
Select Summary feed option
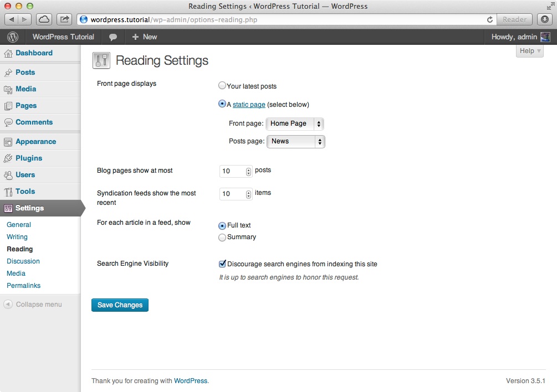(x=222, y=238)
